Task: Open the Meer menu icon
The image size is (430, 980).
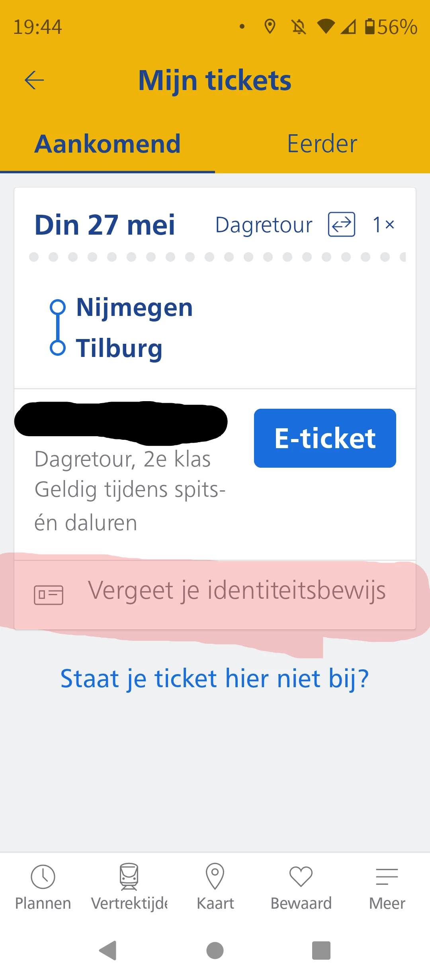Action: click(x=387, y=877)
